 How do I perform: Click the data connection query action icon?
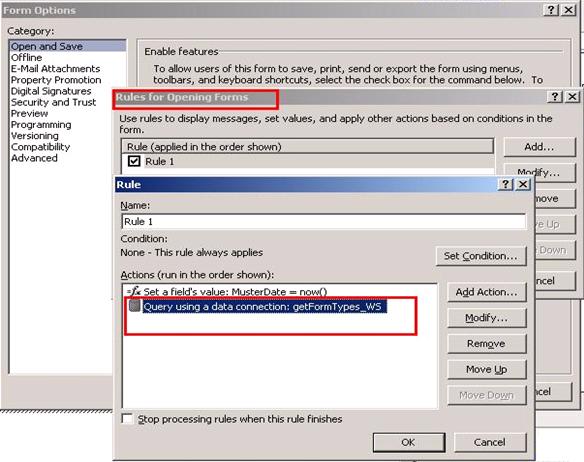[134, 306]
